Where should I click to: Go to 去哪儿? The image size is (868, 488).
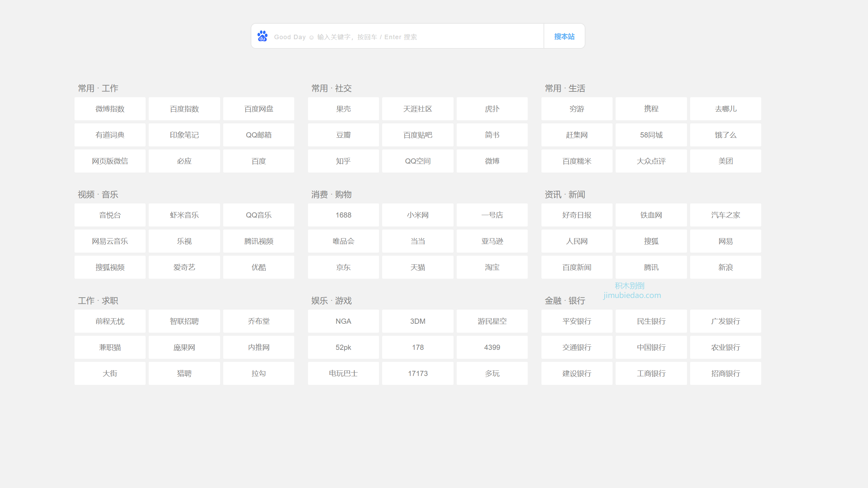[x=726, y=109]
